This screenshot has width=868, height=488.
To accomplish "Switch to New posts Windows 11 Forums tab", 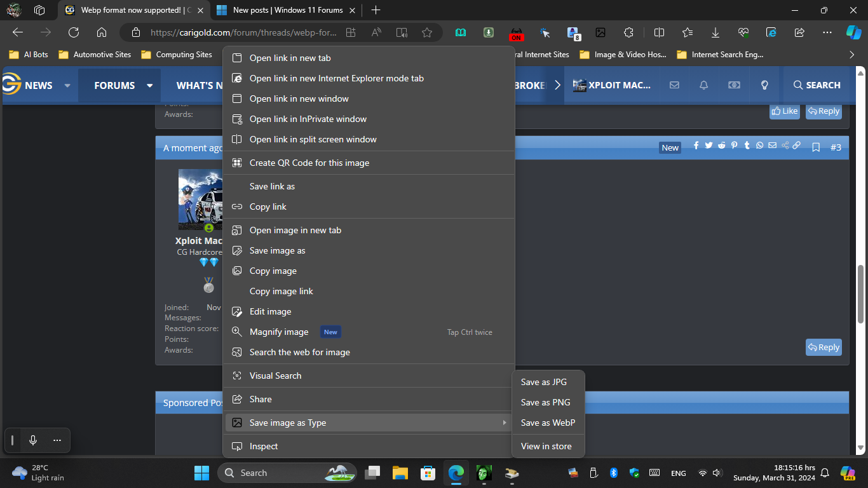I will (285, 10).
